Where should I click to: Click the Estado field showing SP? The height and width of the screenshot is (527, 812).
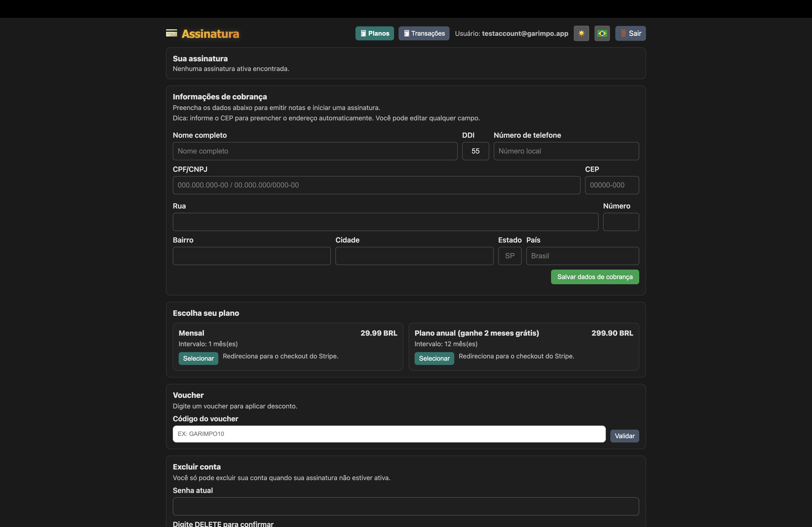point(510,256)
